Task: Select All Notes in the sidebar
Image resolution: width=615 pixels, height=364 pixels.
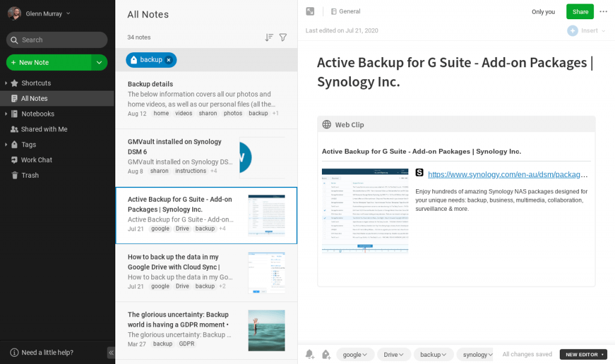Action: [57, 99]
